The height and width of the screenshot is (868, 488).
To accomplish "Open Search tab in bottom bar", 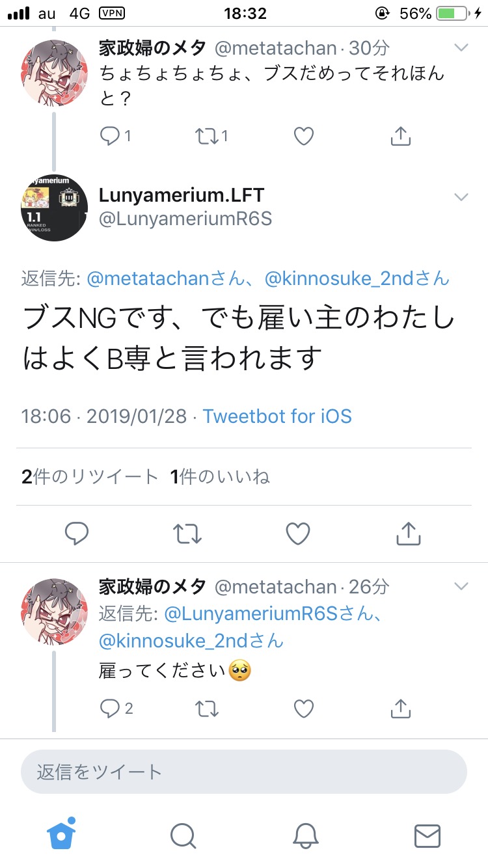I will pyautogui.click(x=183, y=835).
